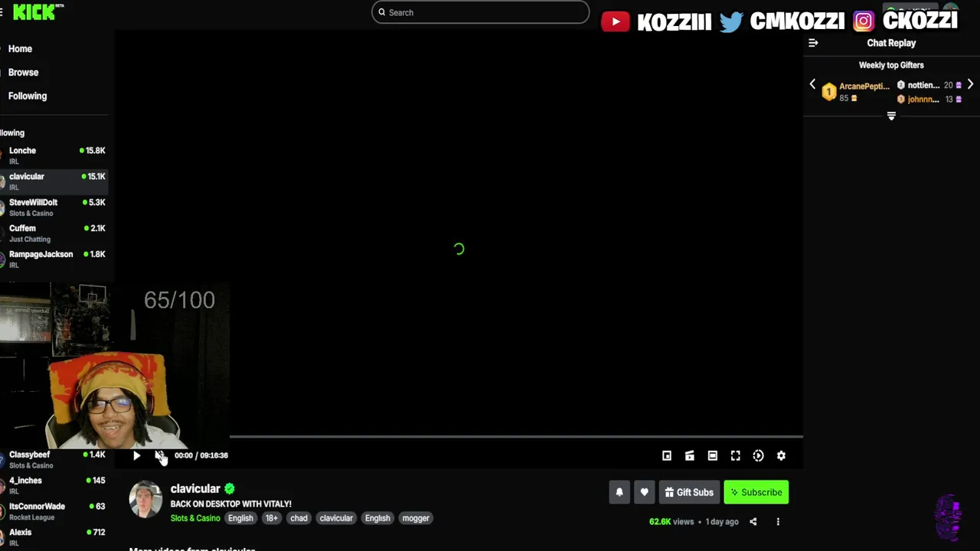Click the video title BACK ON DESKTOP WITH VITALY!
Image resolution: width=980 pixels, height=551 pixels.
(x=231, y=504)
